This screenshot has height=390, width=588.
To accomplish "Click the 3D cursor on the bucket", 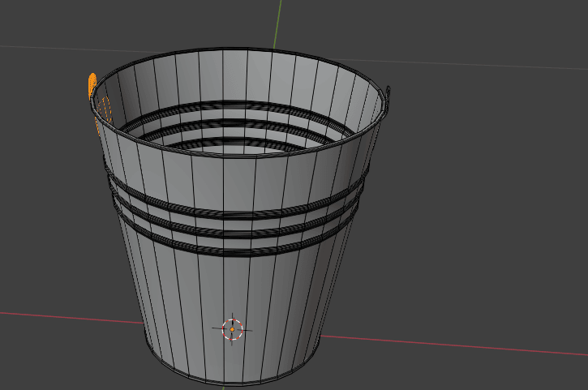I will [x=232, y=329].
